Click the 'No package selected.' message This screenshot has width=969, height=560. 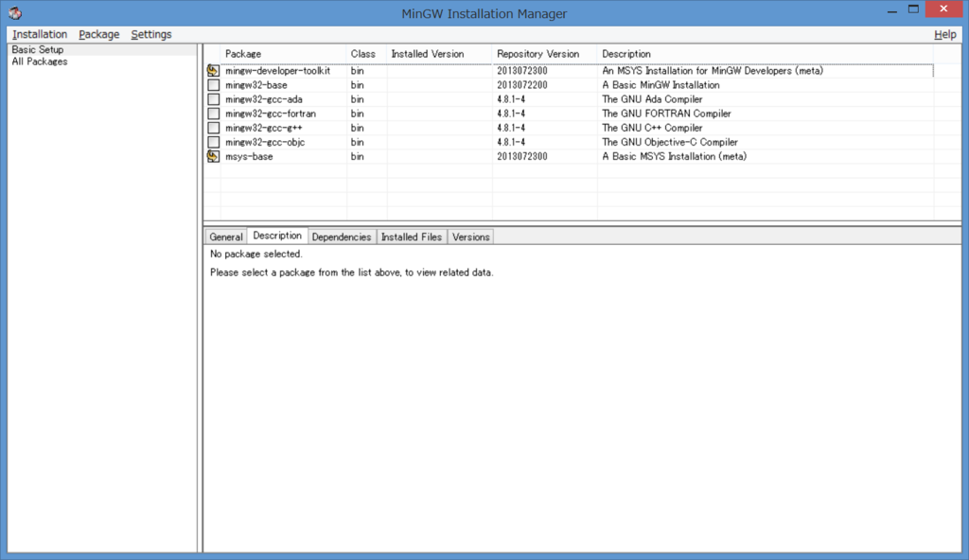255,254
